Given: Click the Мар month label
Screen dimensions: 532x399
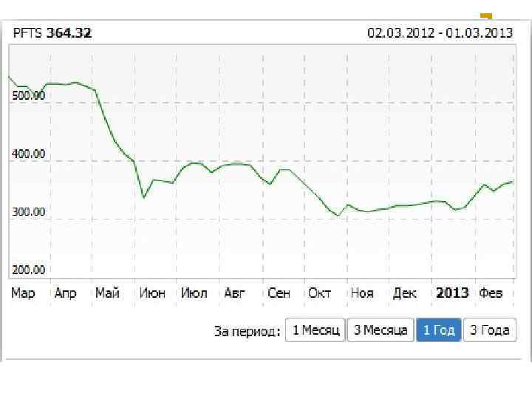Looking at the screenshot, I should [x=23, y=293].
